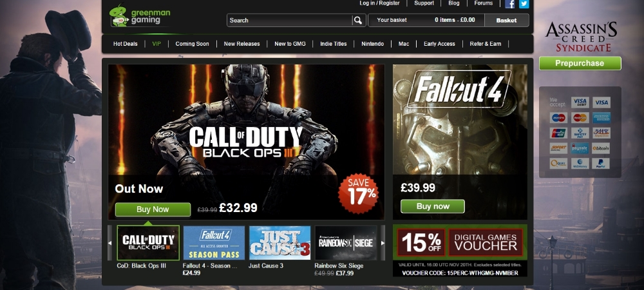The width and height of the screenshot is (644, 290).
Task: Click the carousel right arrow
Action: (x=383, y=243)
